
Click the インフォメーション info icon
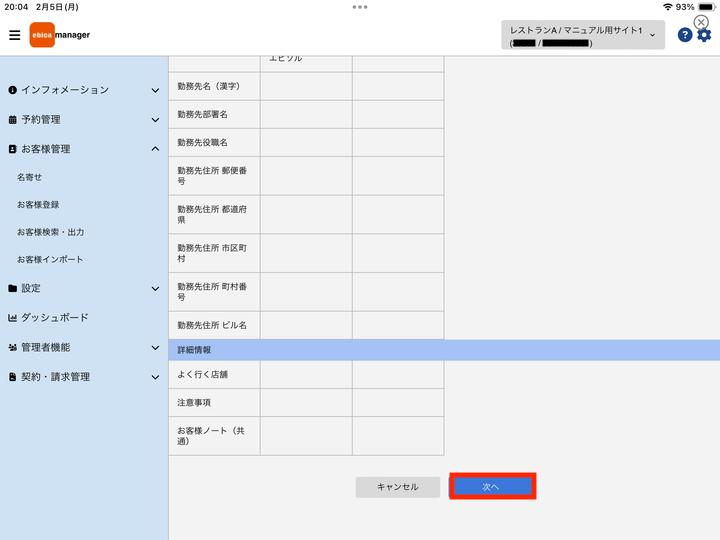click(x=12, y=90)
